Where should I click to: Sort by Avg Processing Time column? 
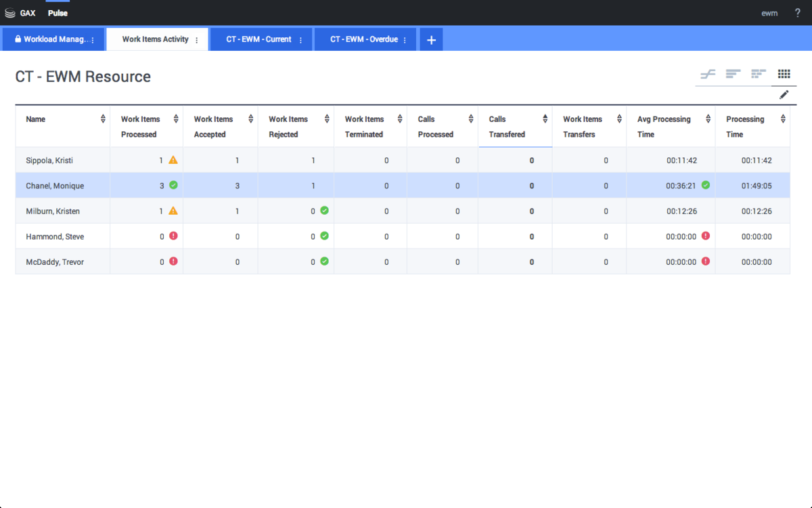click(x=708, y=119)
